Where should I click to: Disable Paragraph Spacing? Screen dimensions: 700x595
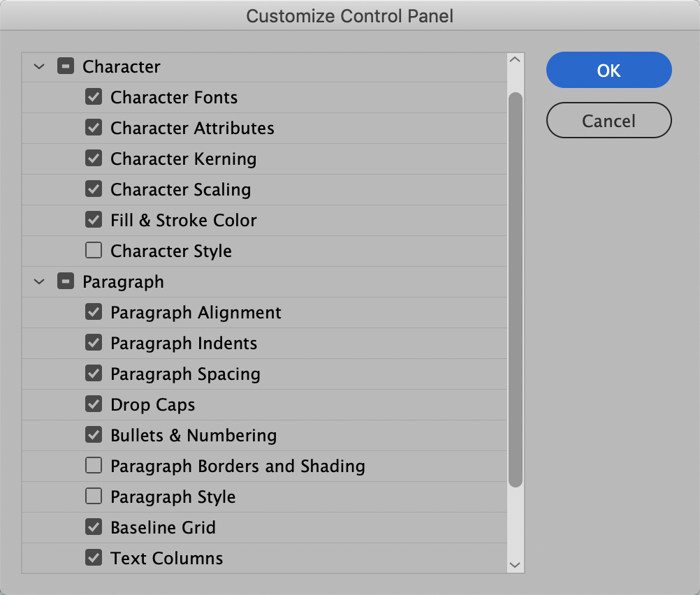coord(94,374)
